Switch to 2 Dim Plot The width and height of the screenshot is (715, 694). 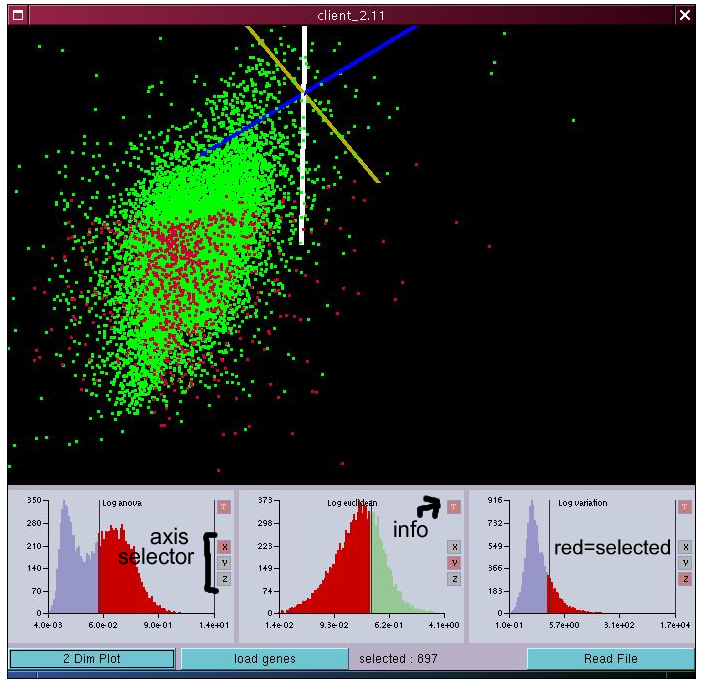pos(92,659)
